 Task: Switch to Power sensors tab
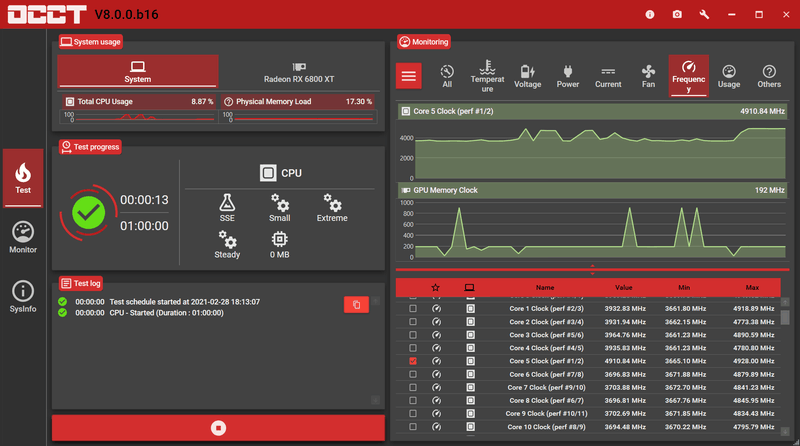(568, 76)
